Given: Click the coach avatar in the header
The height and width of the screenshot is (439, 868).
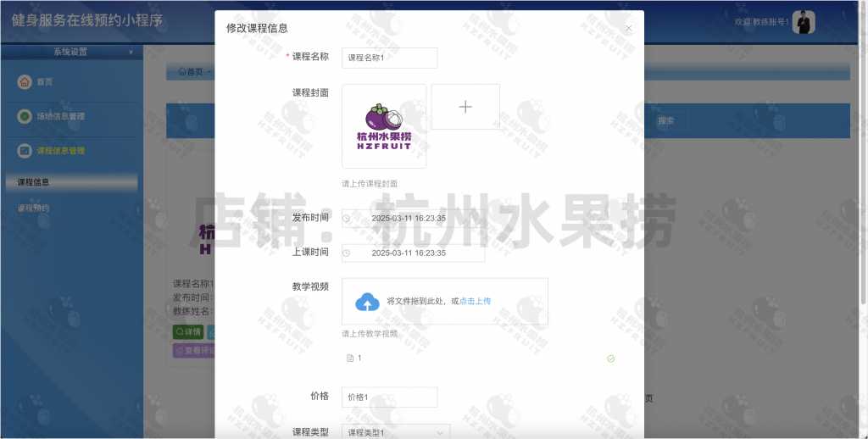Looking at the screenshot, I should click(804, 22).
